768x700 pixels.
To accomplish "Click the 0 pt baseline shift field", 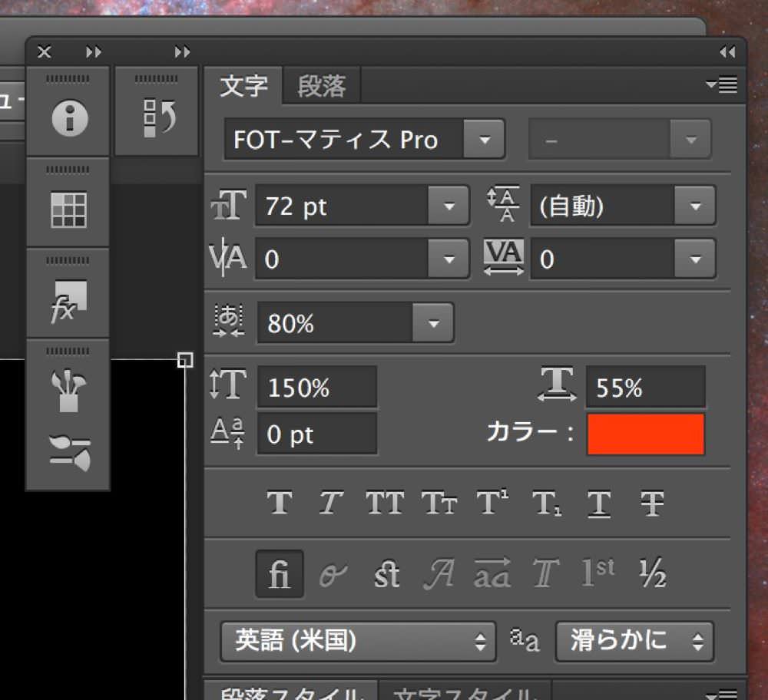I will click(x=317, y=434).
